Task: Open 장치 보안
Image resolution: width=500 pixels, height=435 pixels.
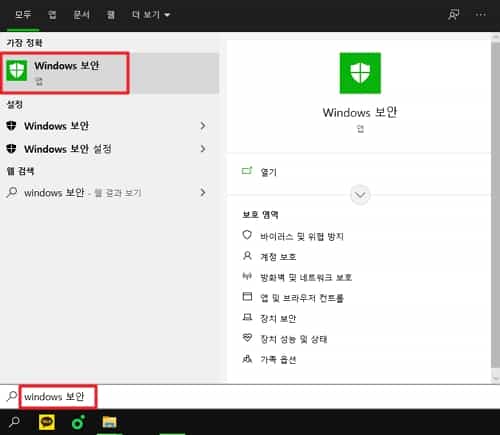Action: [x=278, y=318]
